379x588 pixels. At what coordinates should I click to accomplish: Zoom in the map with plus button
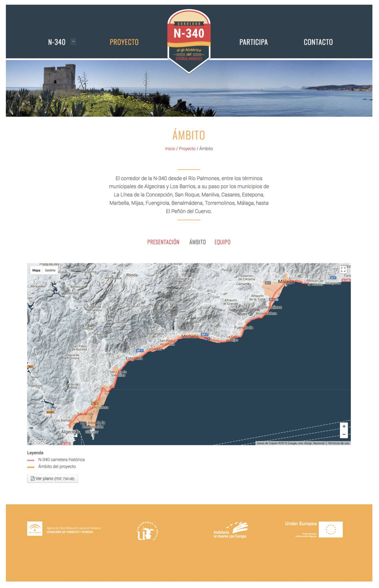point(344,426)
